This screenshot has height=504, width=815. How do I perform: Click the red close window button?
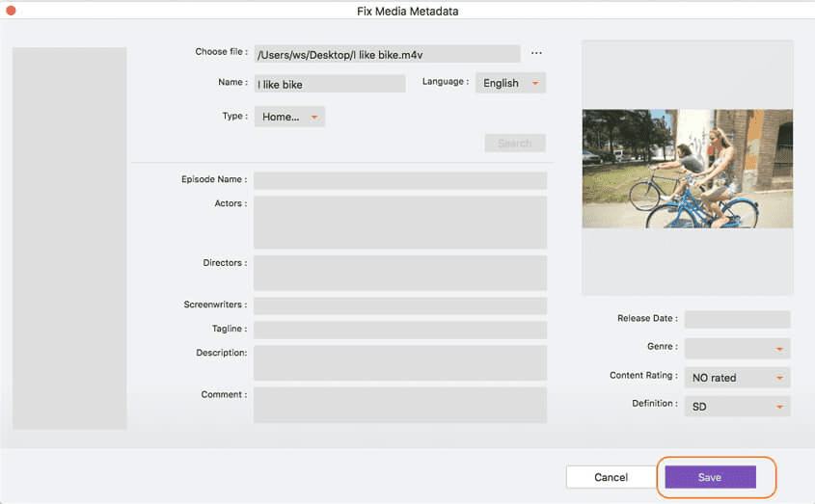10,11
